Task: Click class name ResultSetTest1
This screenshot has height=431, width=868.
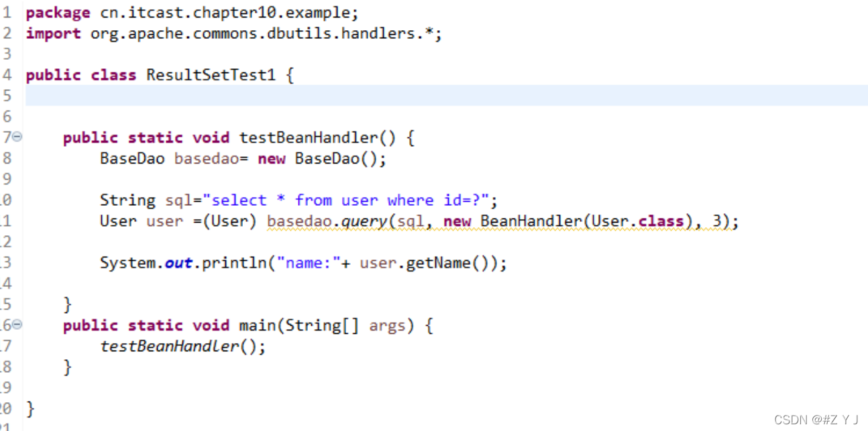Action: [x=211, y=75]
